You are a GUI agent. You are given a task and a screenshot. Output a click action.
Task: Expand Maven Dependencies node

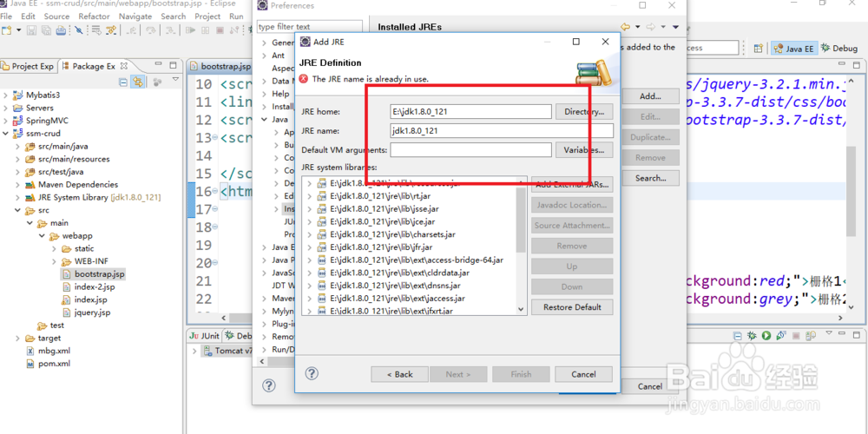pos(17,184)
